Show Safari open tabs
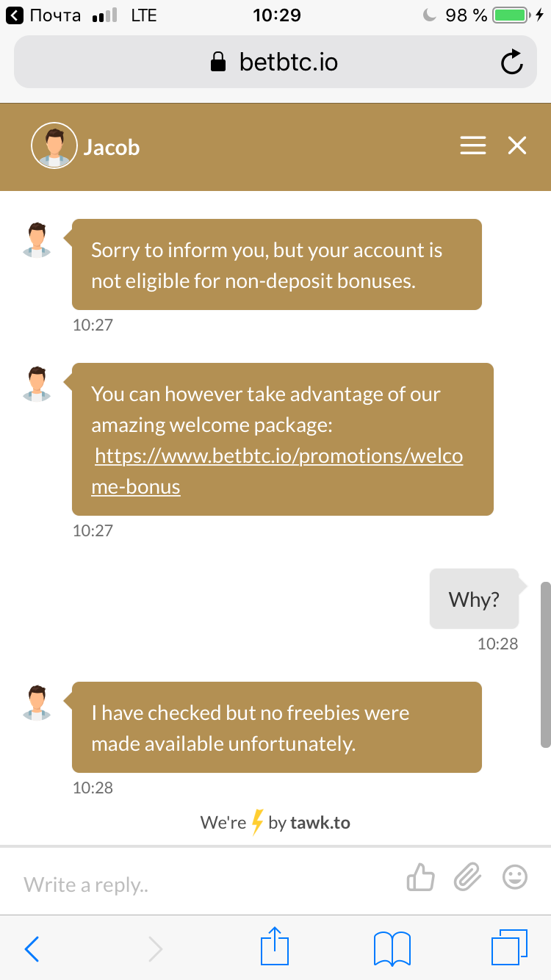 coord(508,948)
